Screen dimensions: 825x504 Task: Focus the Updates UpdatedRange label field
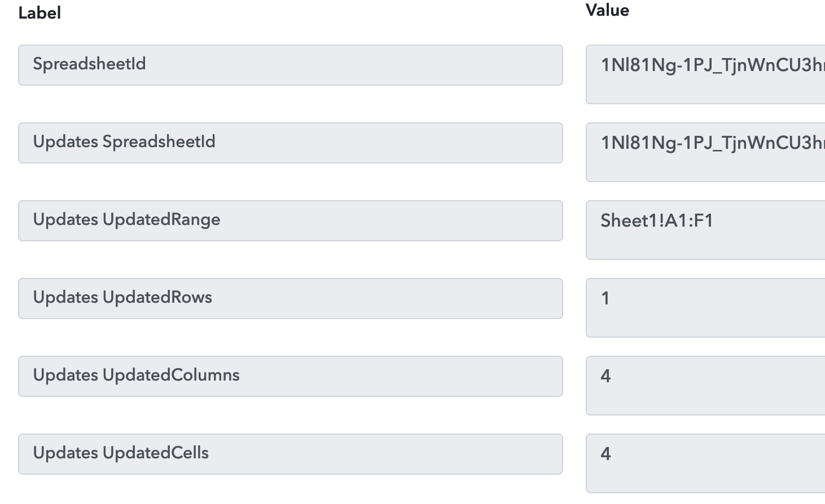[x=290, y=220]
